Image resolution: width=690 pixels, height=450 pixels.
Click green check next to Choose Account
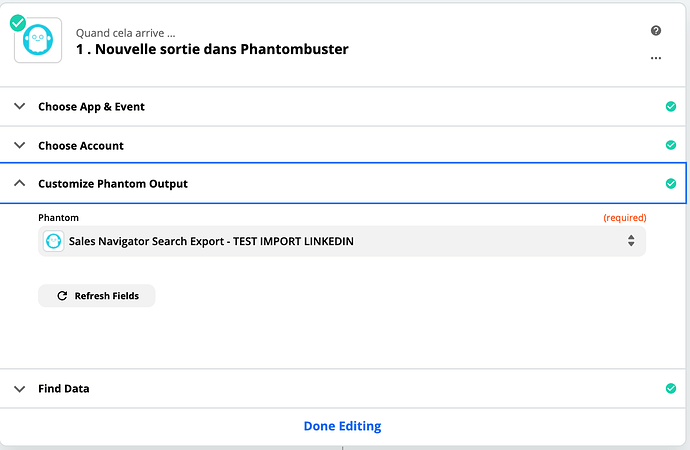(671, 145)
